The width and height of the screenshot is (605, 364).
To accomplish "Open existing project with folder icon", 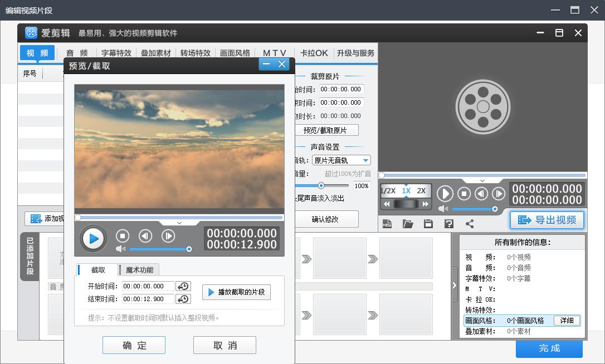I will pos(408,224).
